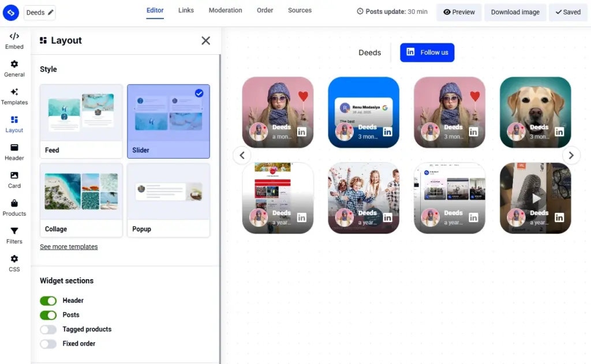Advance the post carousel with the right arrow

571,155
